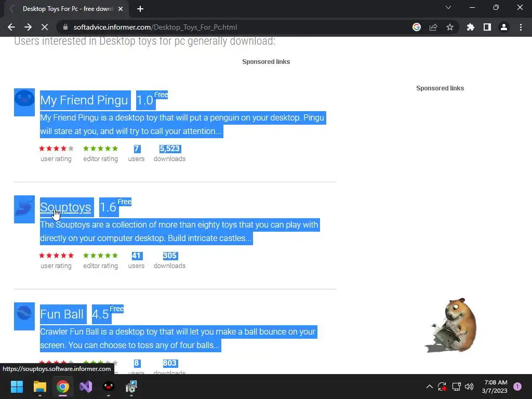View site security lock information
The width and height of the screenshot is (532, 399).
coord(65,27)
